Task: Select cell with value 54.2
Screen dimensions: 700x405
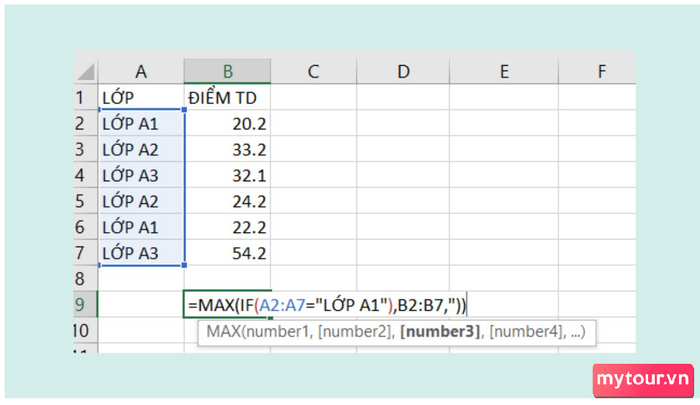Action: [x=227, y=253]
